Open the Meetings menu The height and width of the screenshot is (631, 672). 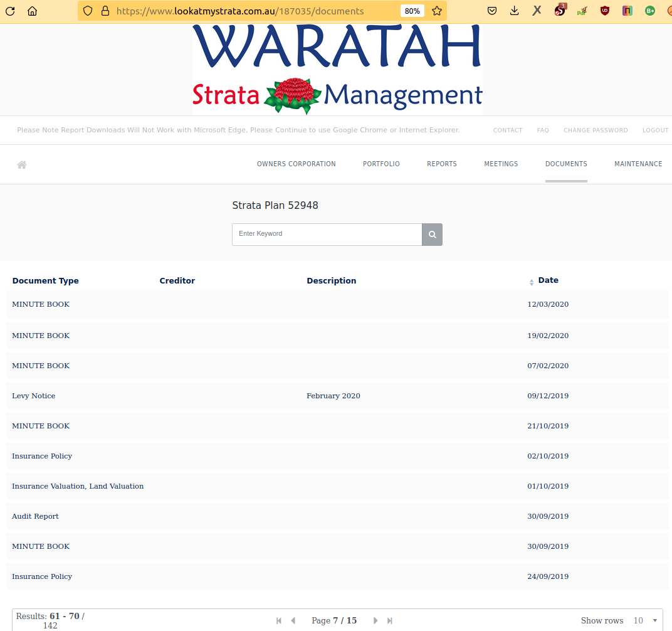(x=501, y=164)
